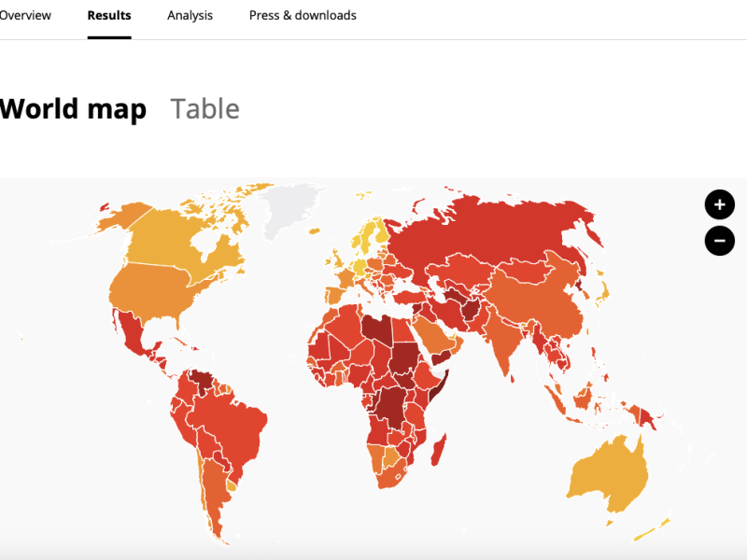Open the Overview section
747x560 pixels.
click(x=25, y=15)
